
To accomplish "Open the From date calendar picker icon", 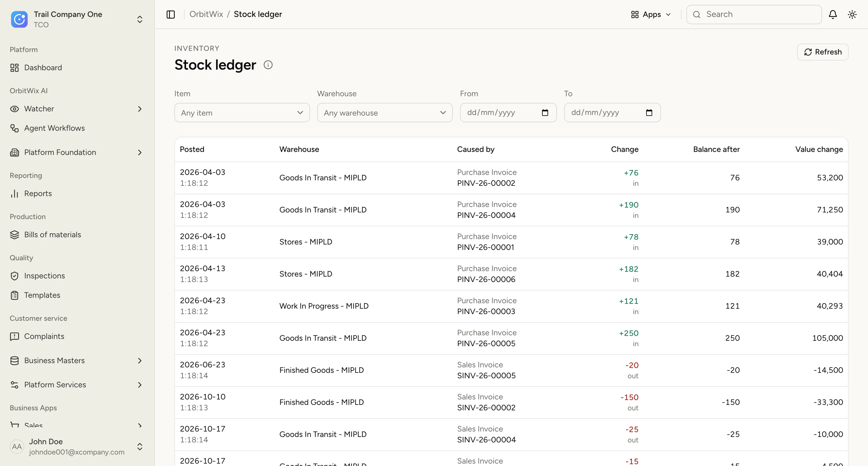I will [x=545, y=113].
